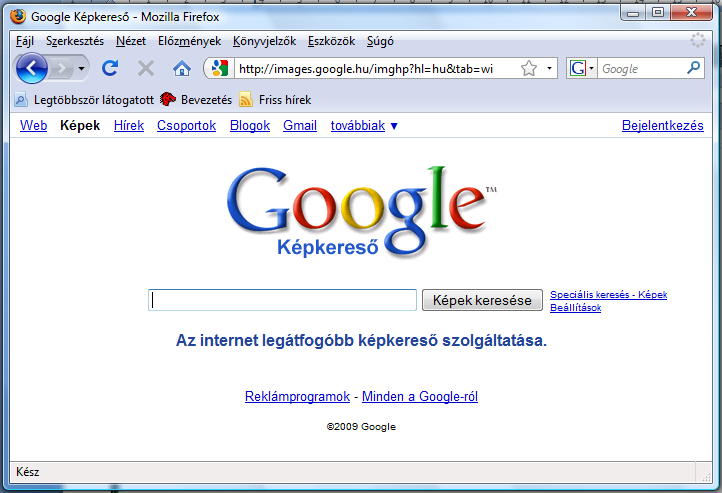Click the Firefox icon in title bar
The width and height of the screenshot is (722, 493).
click(18, 16)
